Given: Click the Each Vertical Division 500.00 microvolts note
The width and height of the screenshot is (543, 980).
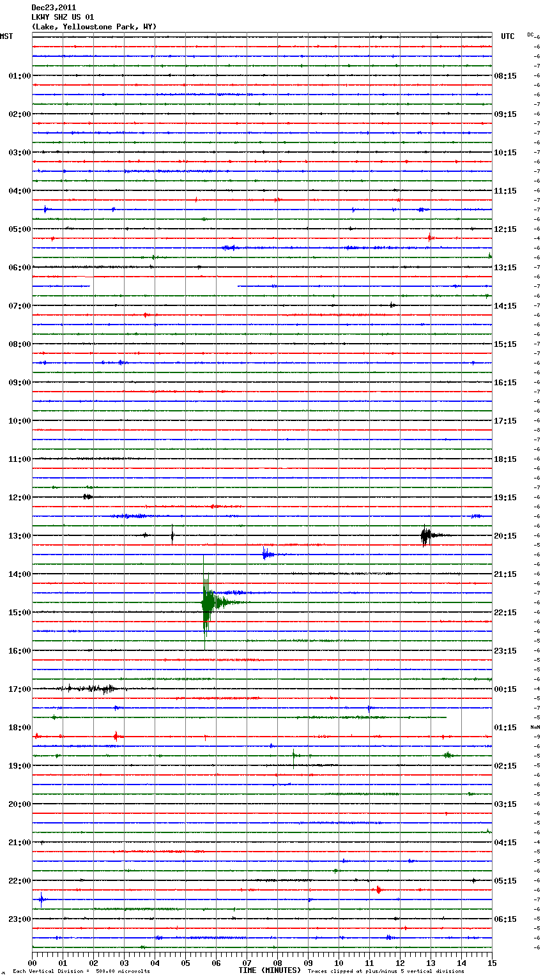Looking at the screenshot, I should 81,971.
